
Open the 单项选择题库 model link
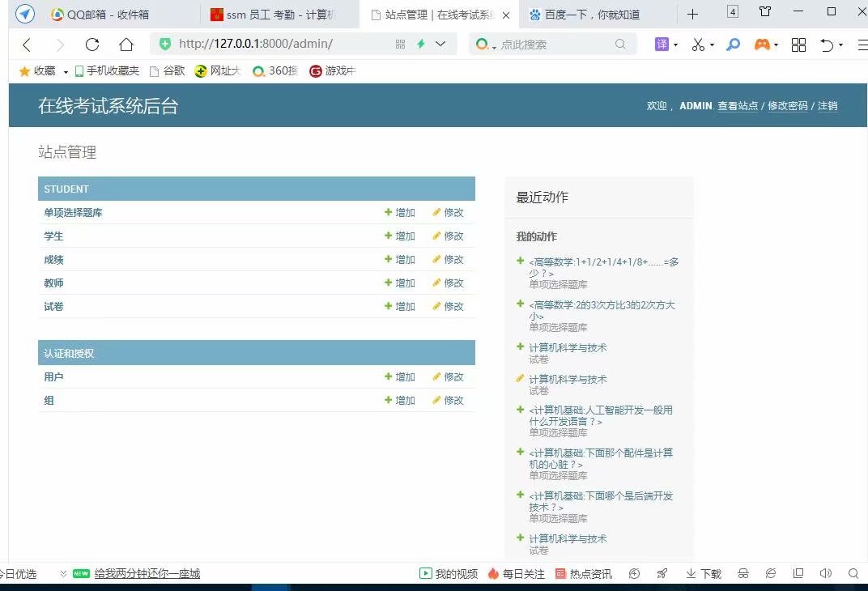click(x=73, y=212)
